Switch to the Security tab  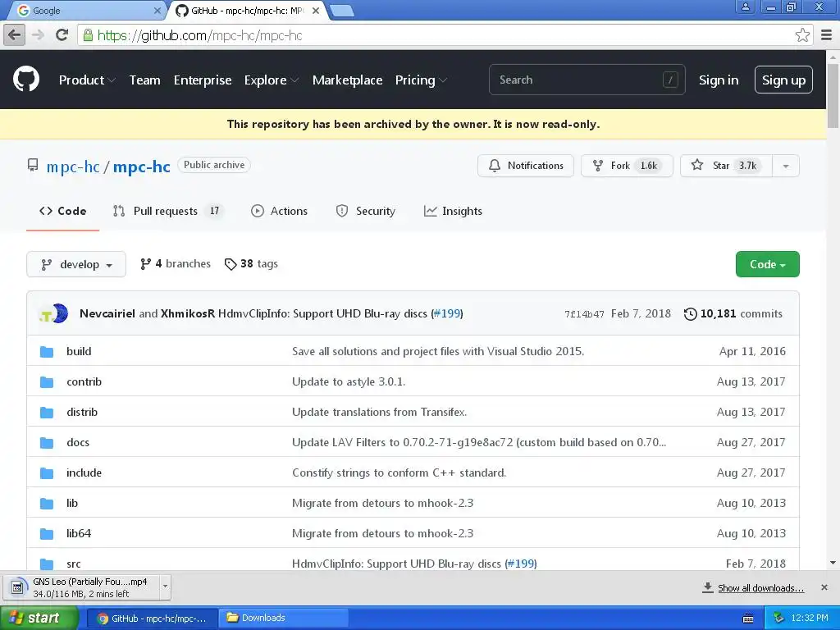click(x=365, y=211)
